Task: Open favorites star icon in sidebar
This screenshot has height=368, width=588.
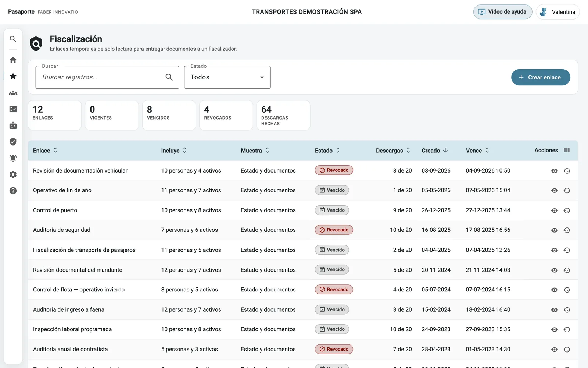Action: (13, 76)
